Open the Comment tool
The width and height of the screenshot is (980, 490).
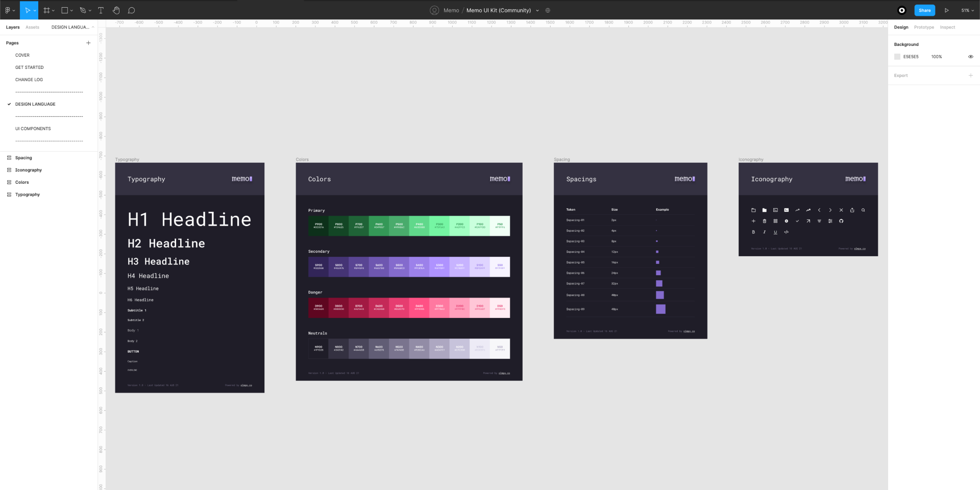[131, 10]
